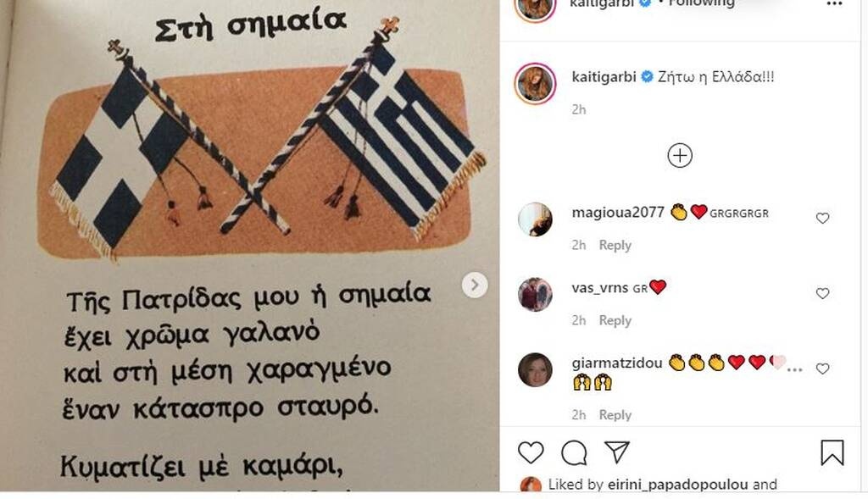Reply to giarmatzidou's comment

click(x=615, y=415)
